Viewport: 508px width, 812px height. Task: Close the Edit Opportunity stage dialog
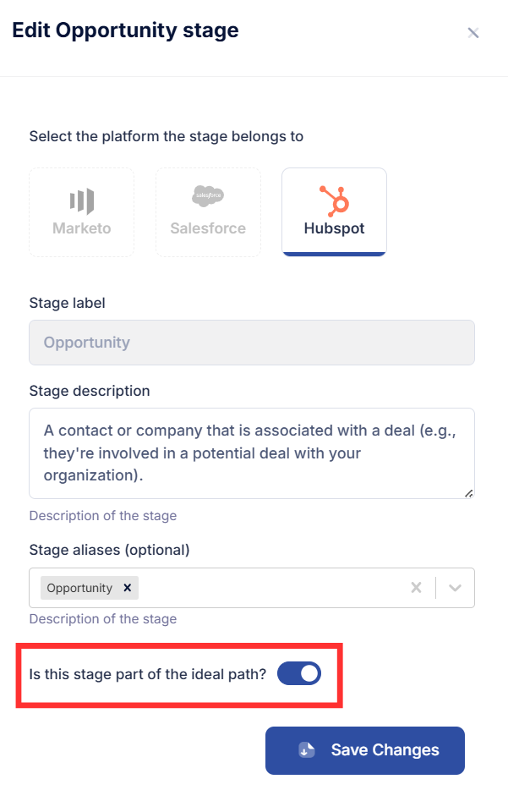[x=472, y=33]
